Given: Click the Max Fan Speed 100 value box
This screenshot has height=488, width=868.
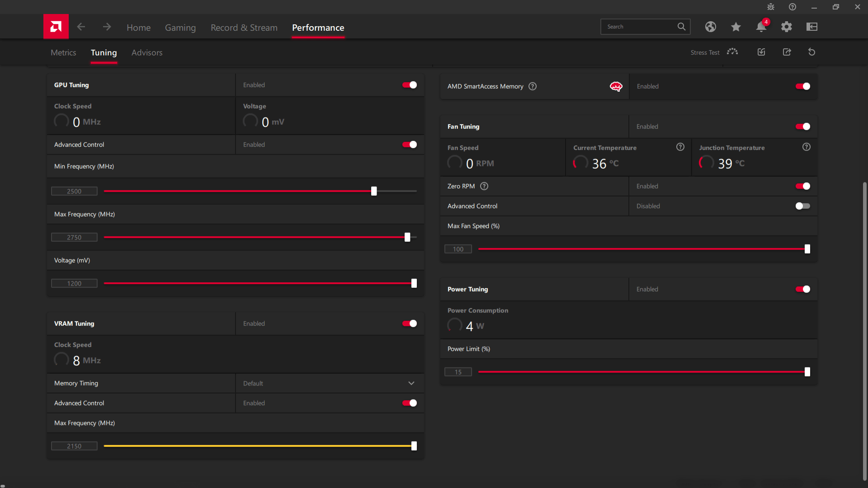Looking at the screenshot, I should pyautogui.click(x=458, y=249).
